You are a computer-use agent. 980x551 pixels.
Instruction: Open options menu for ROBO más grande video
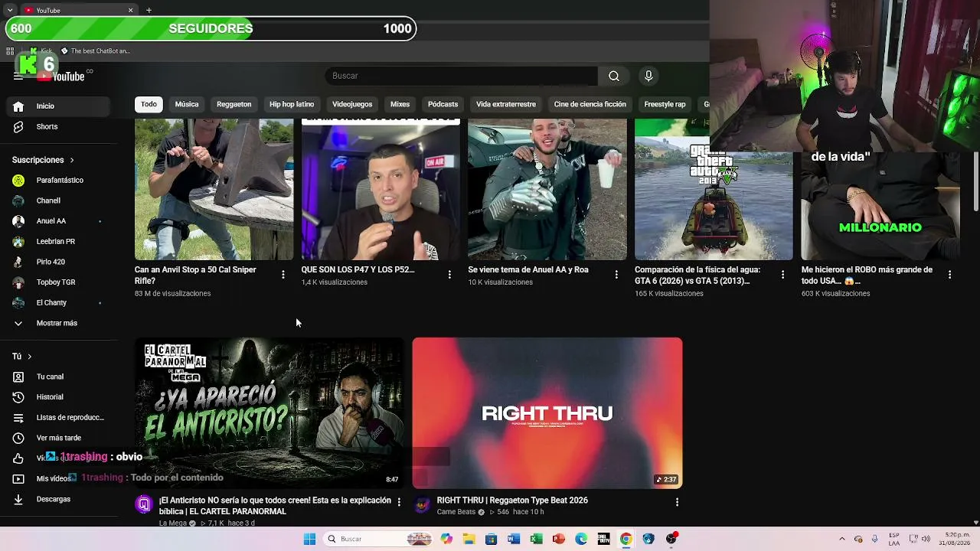pyautogui.click(x=949, y=275)
